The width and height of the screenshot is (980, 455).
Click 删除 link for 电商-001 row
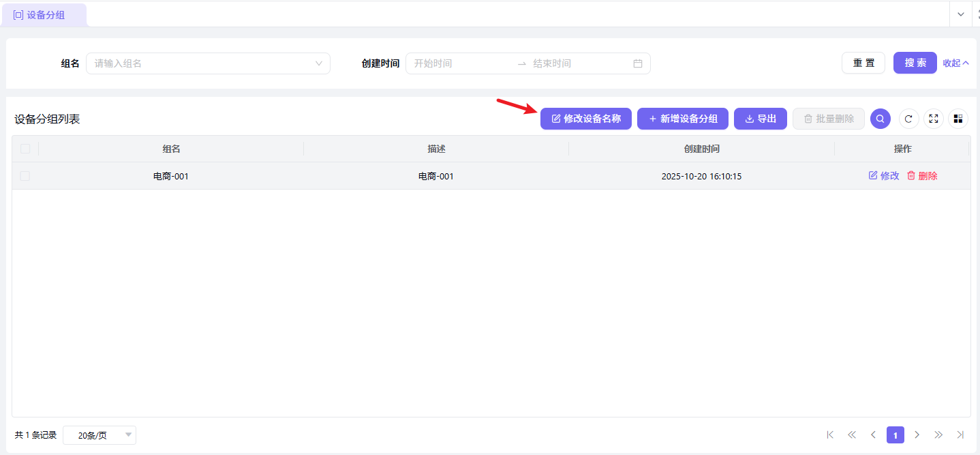922,176
